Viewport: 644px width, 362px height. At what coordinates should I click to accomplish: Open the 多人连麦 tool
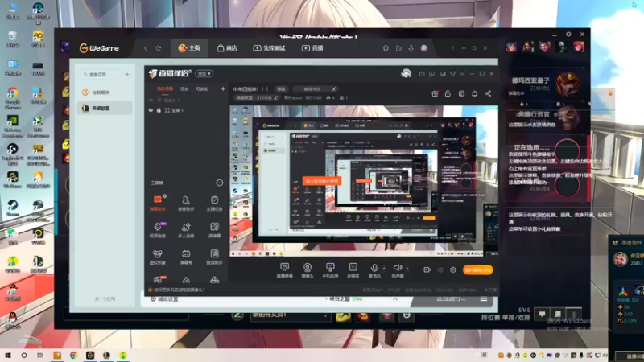[186, 230]
